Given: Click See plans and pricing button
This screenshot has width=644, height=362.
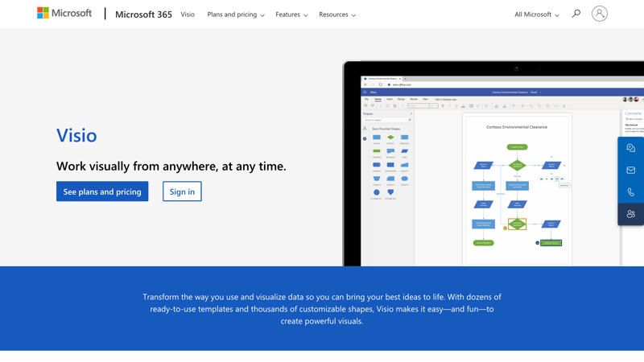Looking at the screenshot, I should [102, 191].
